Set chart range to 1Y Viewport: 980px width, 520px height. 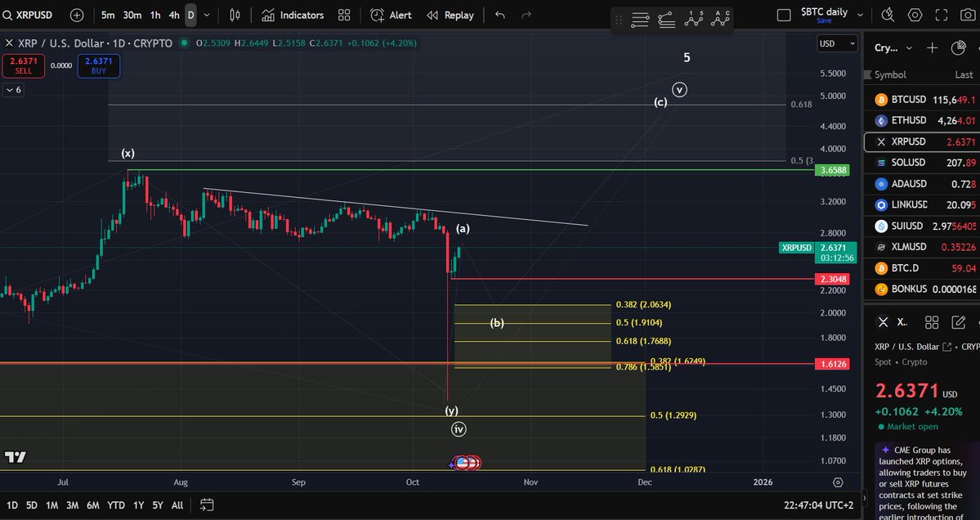pyautogui.click(x=139, y=505)
